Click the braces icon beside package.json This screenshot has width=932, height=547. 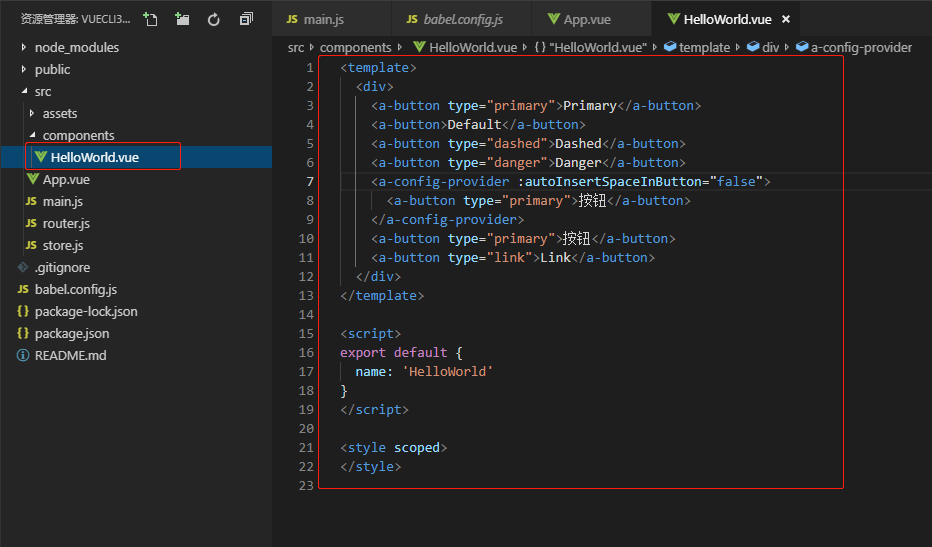[x=23, y=333]
